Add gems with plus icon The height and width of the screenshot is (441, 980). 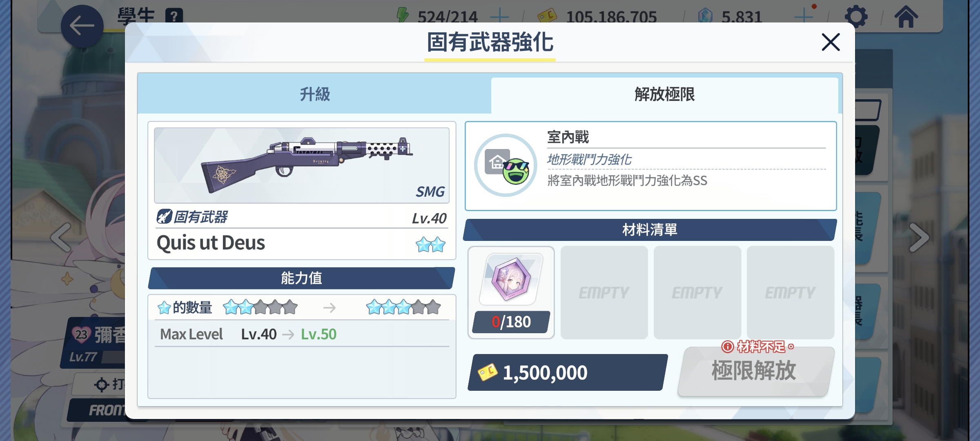click(x=804, y=17)
